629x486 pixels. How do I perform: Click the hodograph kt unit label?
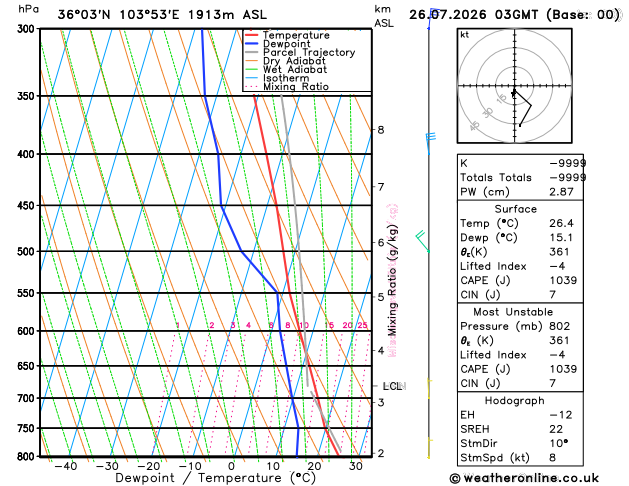[465, 35]
